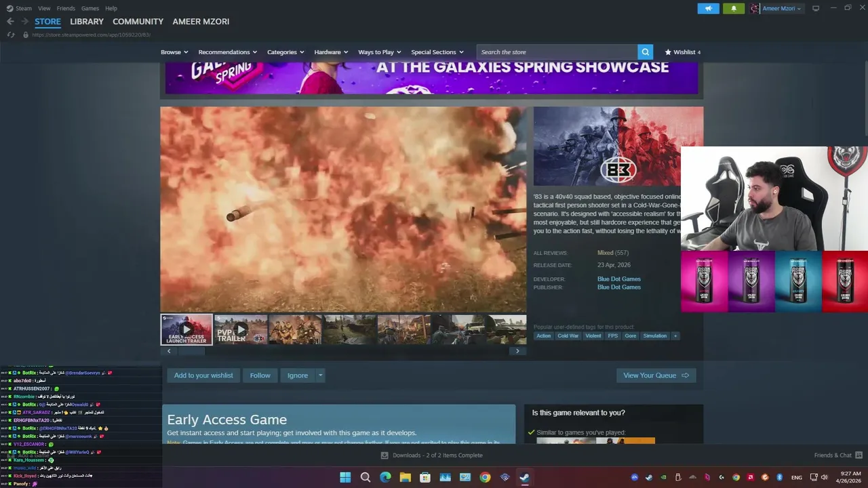
Task: Open the green notifications bell
Action: click(734, 8)
